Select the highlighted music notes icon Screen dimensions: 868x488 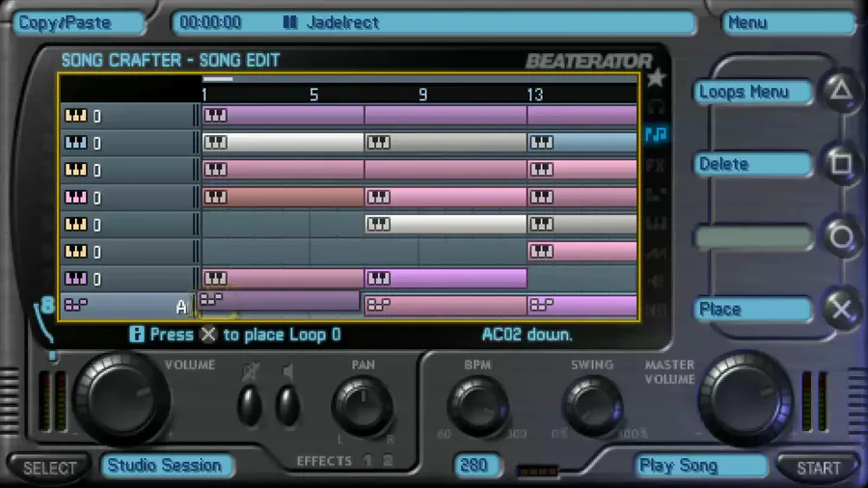[x=656, y=134]
